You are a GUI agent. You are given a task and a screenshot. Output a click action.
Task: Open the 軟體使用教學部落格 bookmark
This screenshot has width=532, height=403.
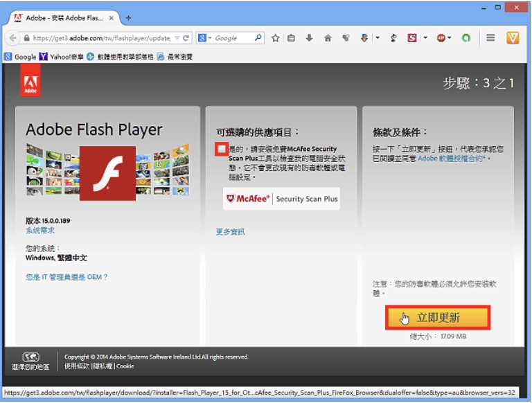pos(120,57)
